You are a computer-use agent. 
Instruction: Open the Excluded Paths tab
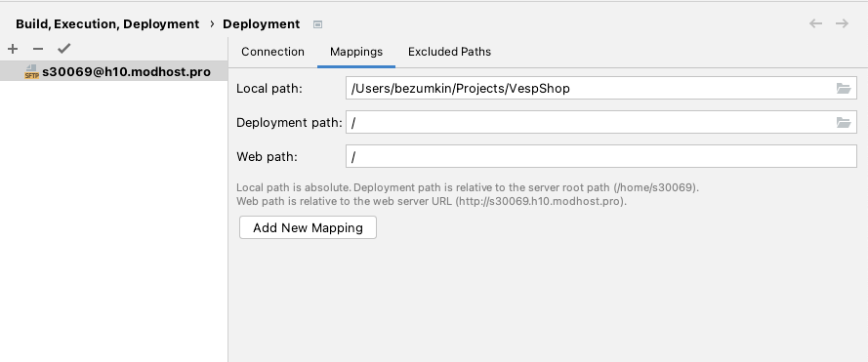(449, 52)
